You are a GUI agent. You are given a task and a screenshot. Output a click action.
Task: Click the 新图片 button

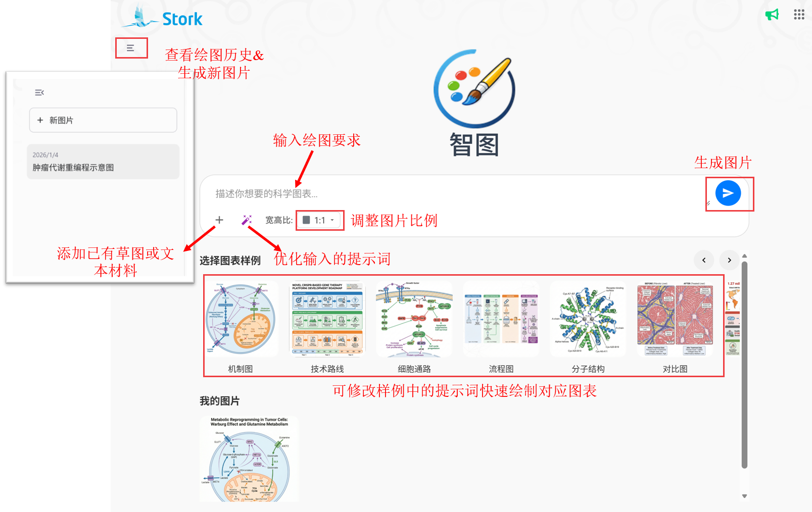(x=103, y=120)
